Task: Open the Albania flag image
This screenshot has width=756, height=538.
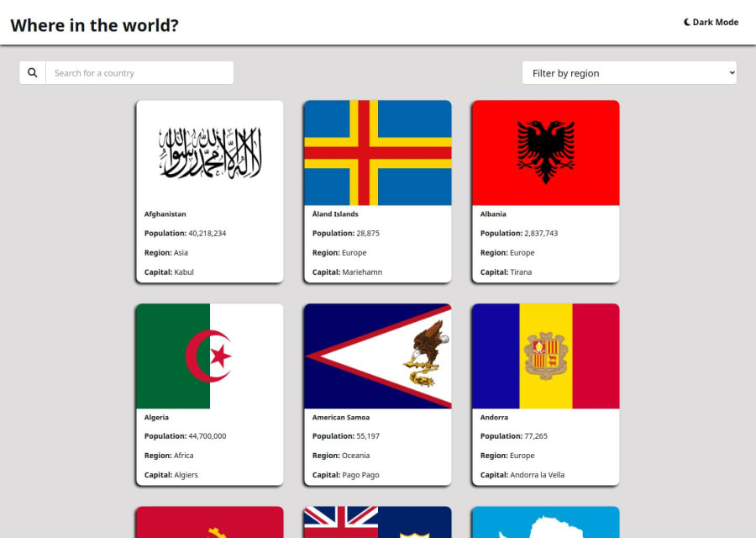Action: [x=546, y=153]
